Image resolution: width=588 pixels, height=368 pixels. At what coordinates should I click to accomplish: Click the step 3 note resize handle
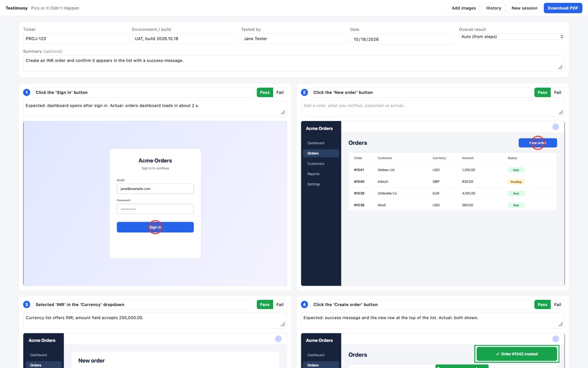(283, 324)
